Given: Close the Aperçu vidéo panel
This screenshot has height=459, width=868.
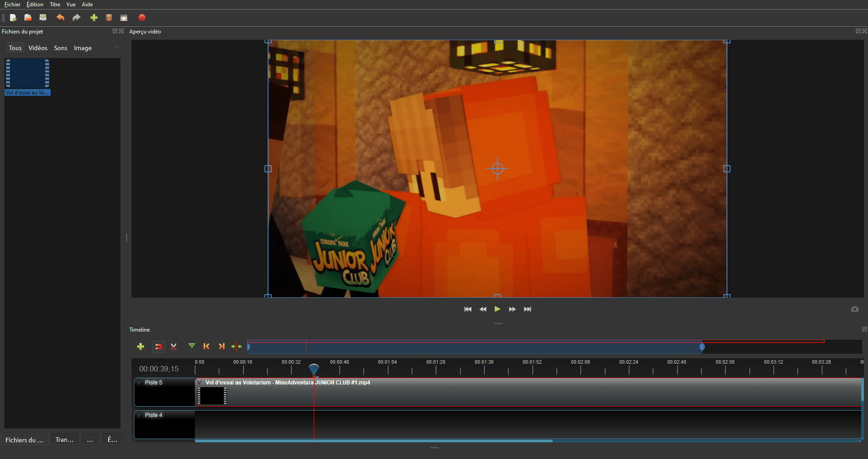Looking at the screenshot, I should pos(864,31).
